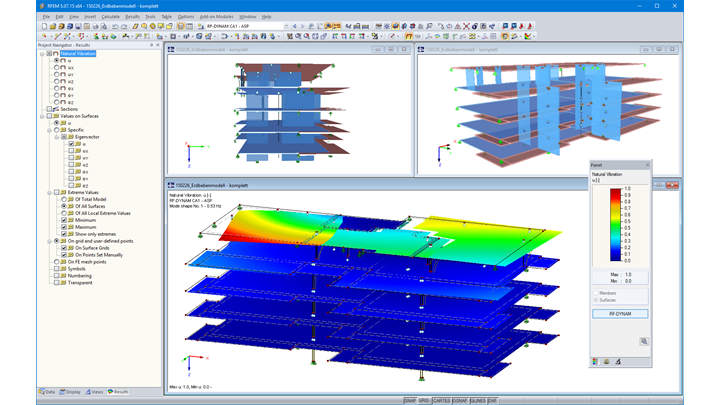Open the RF-DYNAM CA1 - ASP dropdown
Viewport: 720px width, 405px height.
287,26
